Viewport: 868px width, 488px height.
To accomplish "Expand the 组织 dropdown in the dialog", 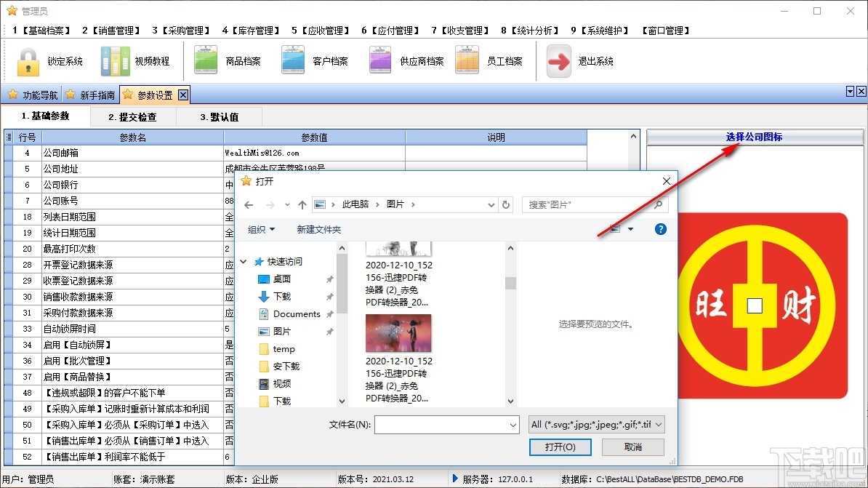I will (x=261, y=229).
